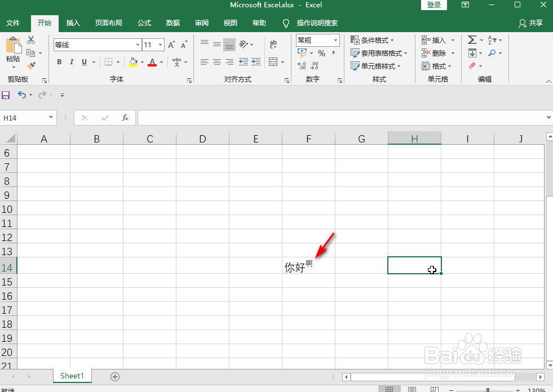Toggle underline formatting
This screenshot has width=553, height=392.
pos(83,62)
